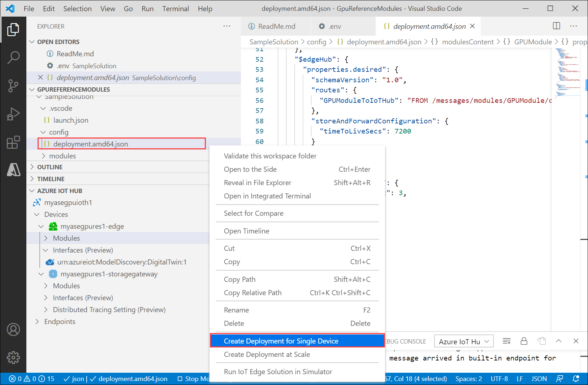Maximize the panel with the up chevron
The height and width of the screenshot is (385, 588).
(558, 341)
